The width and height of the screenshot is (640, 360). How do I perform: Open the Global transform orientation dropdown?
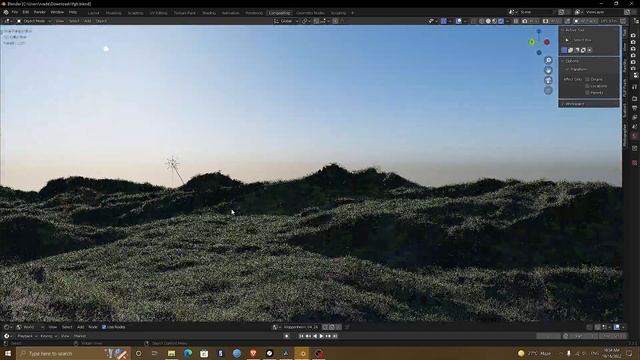coord(286,21)
